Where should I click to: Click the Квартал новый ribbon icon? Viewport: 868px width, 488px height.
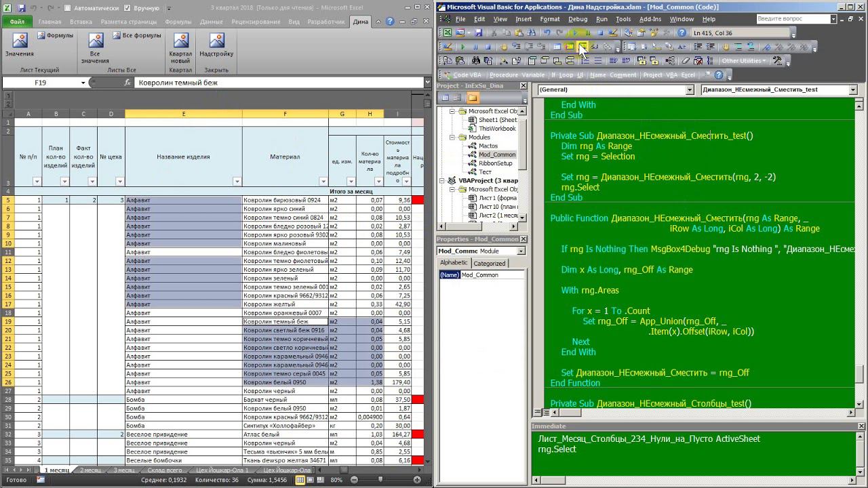pyautogui.click(x=180, y=47)
